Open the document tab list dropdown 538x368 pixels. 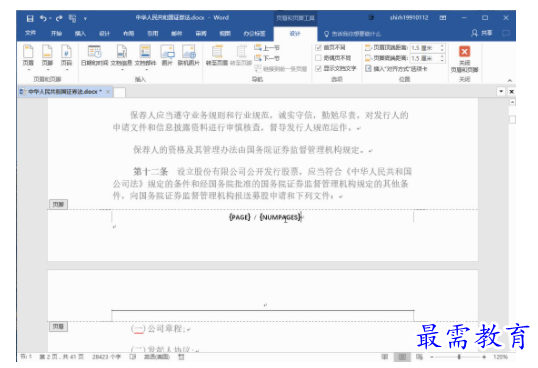(x=501, y=92)
